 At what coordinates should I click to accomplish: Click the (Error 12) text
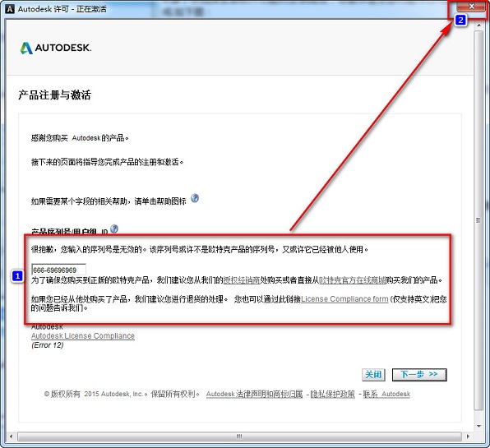click(48, 345)
